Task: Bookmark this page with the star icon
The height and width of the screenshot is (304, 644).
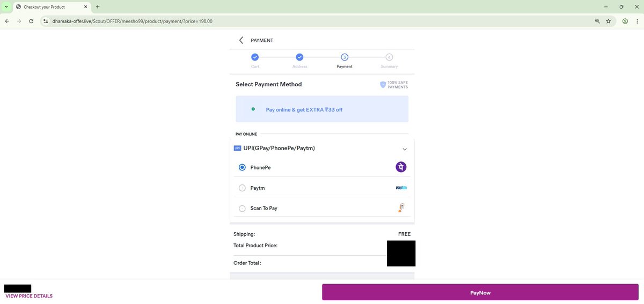Action: [609, 21]
